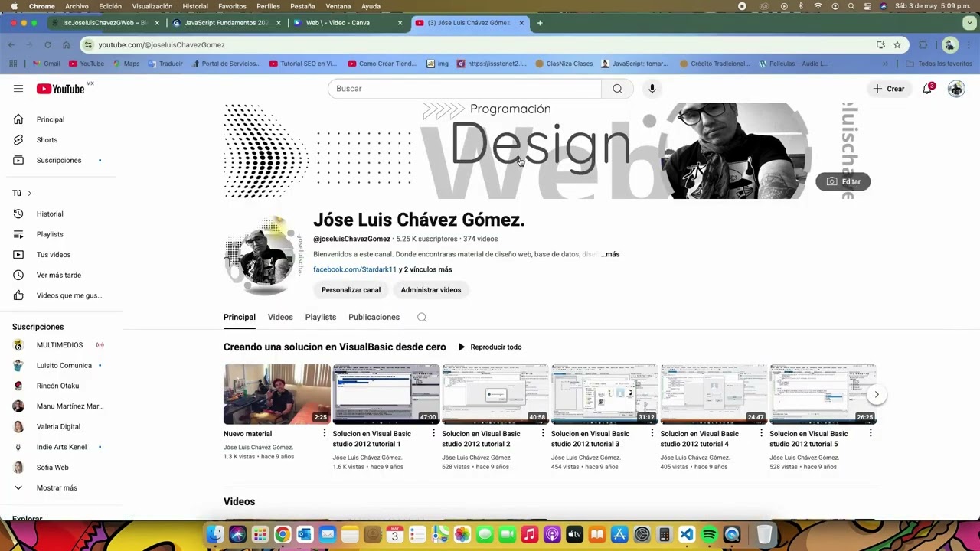Start voice search with microphone icon
The height and width of the screenshot is (551, 980).
click(x=652, y=89)
